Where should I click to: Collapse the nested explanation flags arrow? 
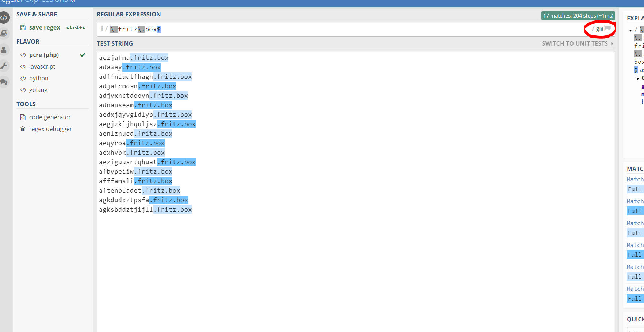(x=638, y=78)
